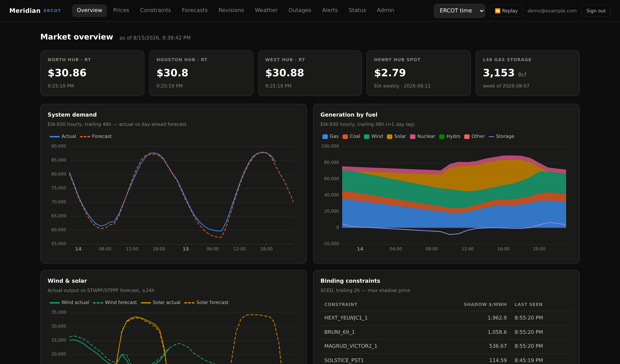
Task: Expand the ERCOT time dropdown
Action: coord(459,11)
